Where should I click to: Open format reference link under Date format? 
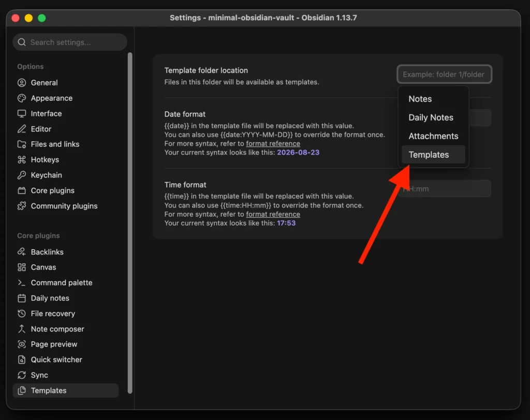point(273,144)
